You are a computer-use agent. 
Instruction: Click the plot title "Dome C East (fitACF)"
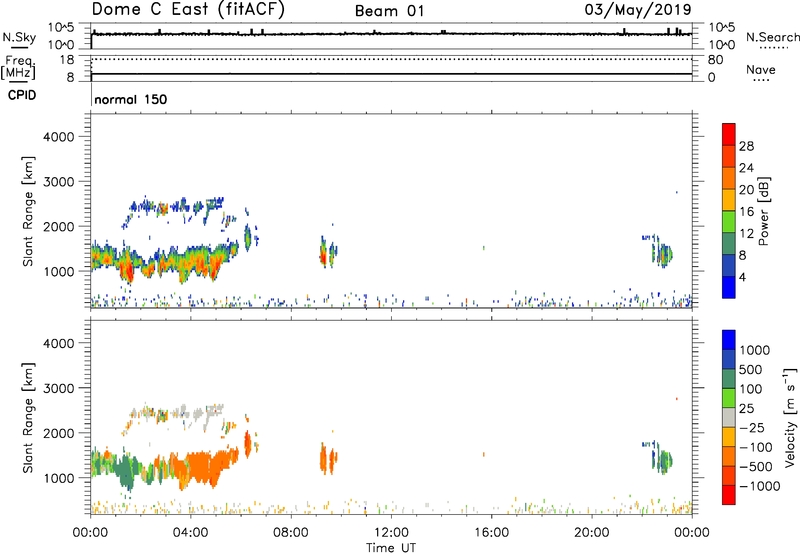(x=188, y=10)
